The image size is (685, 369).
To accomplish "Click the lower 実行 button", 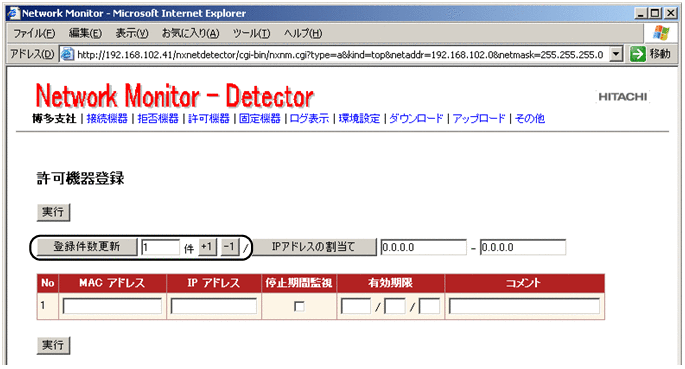I will [53, 345].
